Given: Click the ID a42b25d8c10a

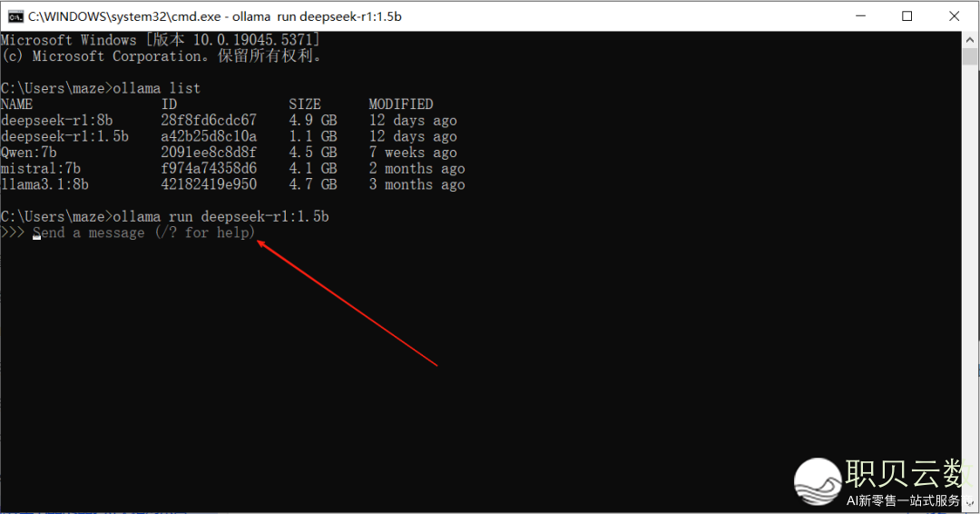Looking at the screenshot, I should pos(209,136).
